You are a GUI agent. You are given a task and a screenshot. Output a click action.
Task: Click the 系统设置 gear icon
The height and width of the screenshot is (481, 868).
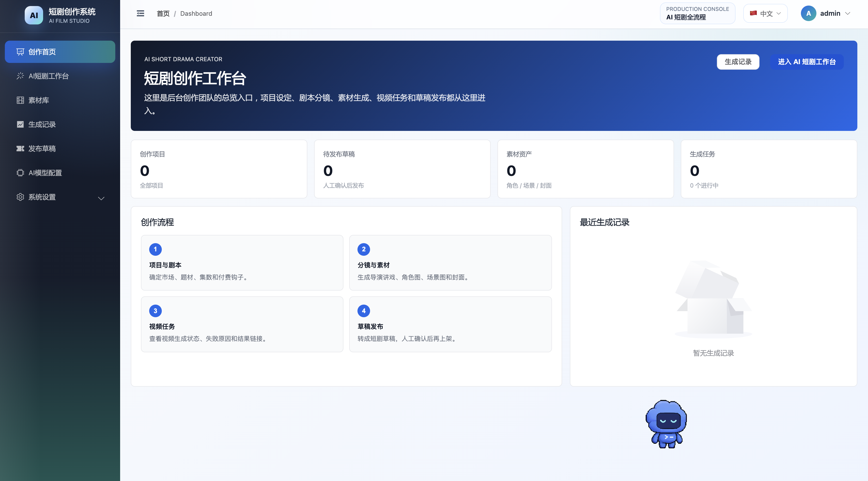[20, 197]
